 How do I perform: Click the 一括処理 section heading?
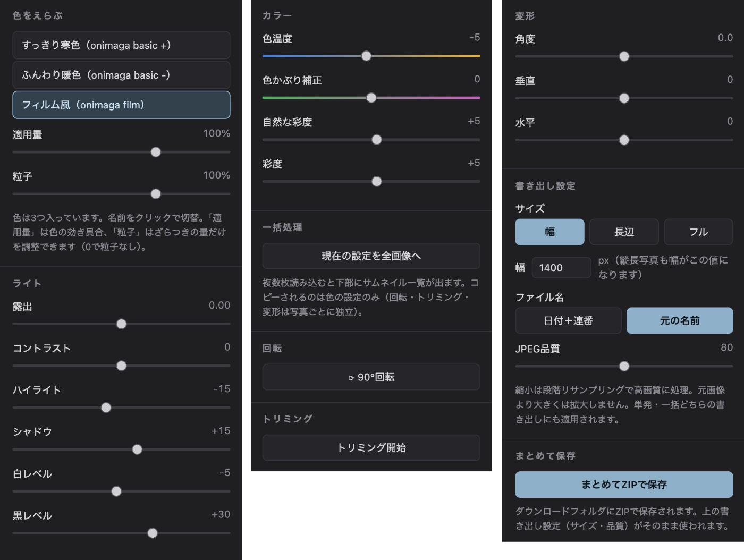pyautogui.click(x=282, y=227)
